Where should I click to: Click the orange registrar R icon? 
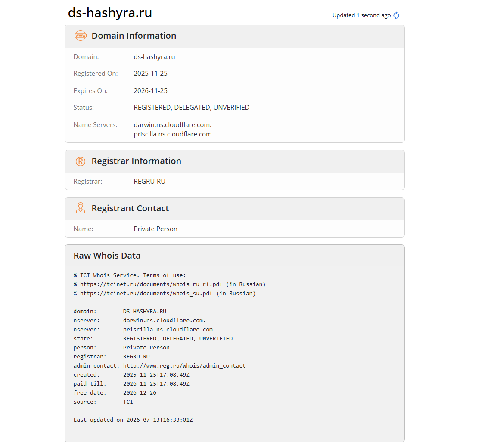coord(81,161)
